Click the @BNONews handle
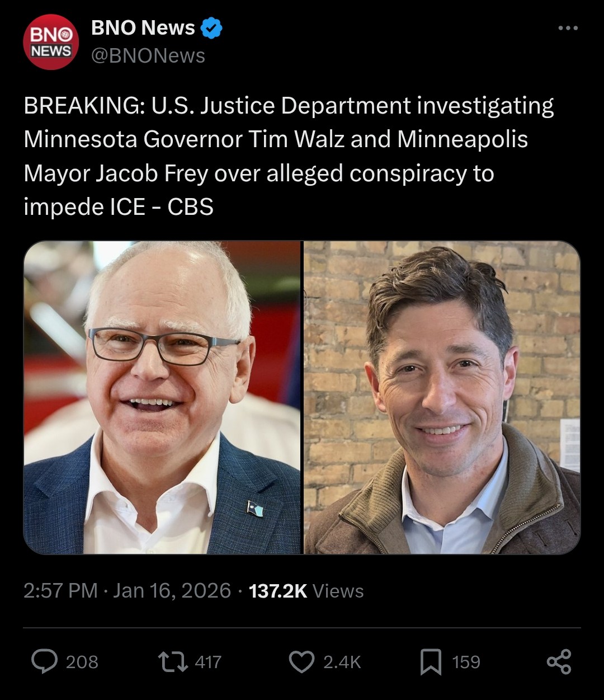604x700 pixels. (148, 56)
